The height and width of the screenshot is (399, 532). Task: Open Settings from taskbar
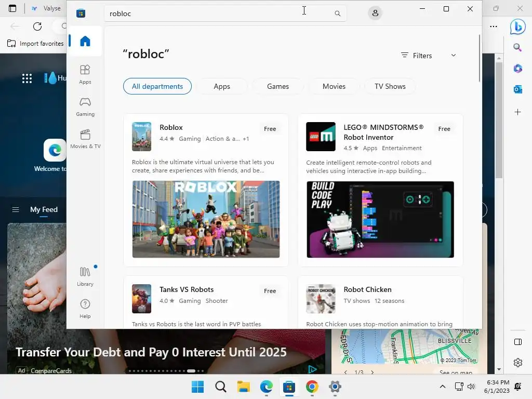335,387
